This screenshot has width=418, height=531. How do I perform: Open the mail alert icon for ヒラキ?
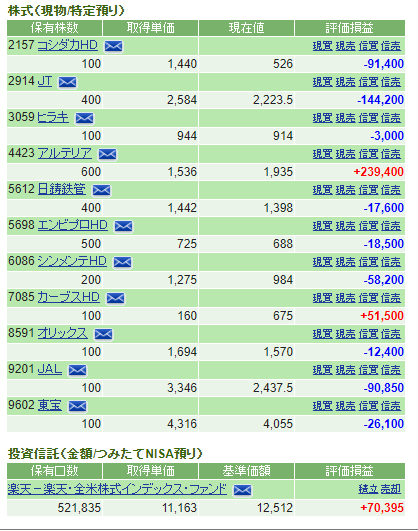(84, 118)
